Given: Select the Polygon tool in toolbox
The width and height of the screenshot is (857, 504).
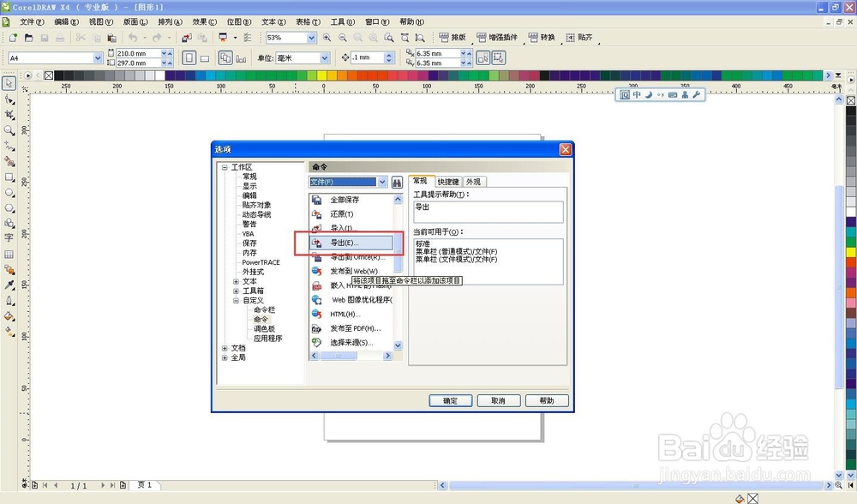Looking at the screenshot, I should pyautogui.click(x=9, y=208).
